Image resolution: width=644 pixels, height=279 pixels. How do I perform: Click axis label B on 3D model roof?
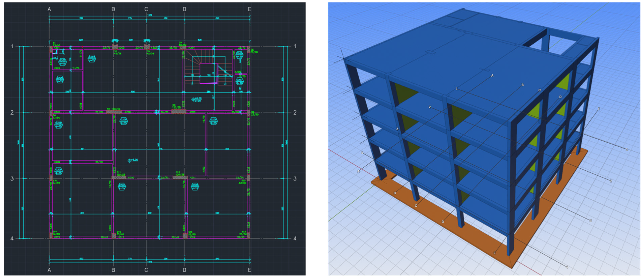[523, 85]
